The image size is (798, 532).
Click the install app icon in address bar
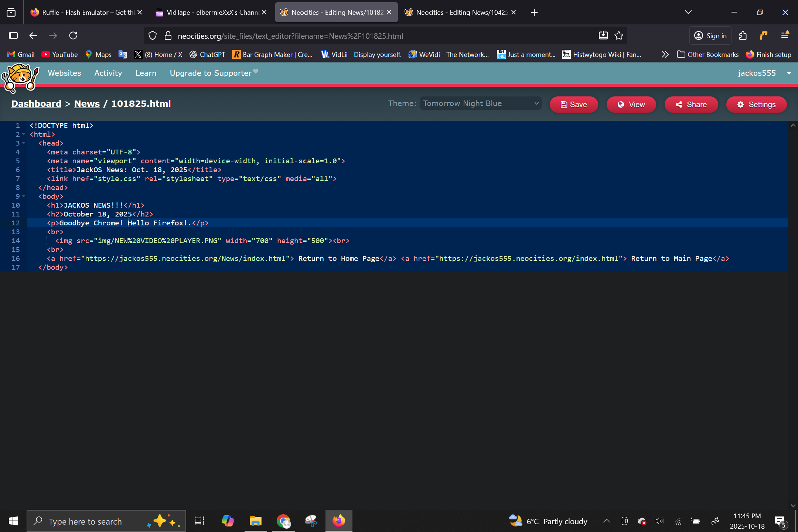click(x=603, y=36)
